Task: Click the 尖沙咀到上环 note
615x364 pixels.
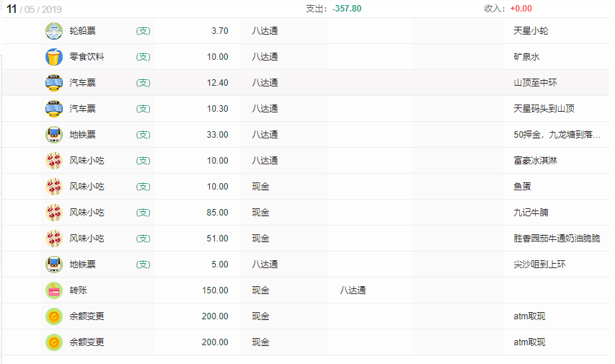Action: [x=539, y=264]
